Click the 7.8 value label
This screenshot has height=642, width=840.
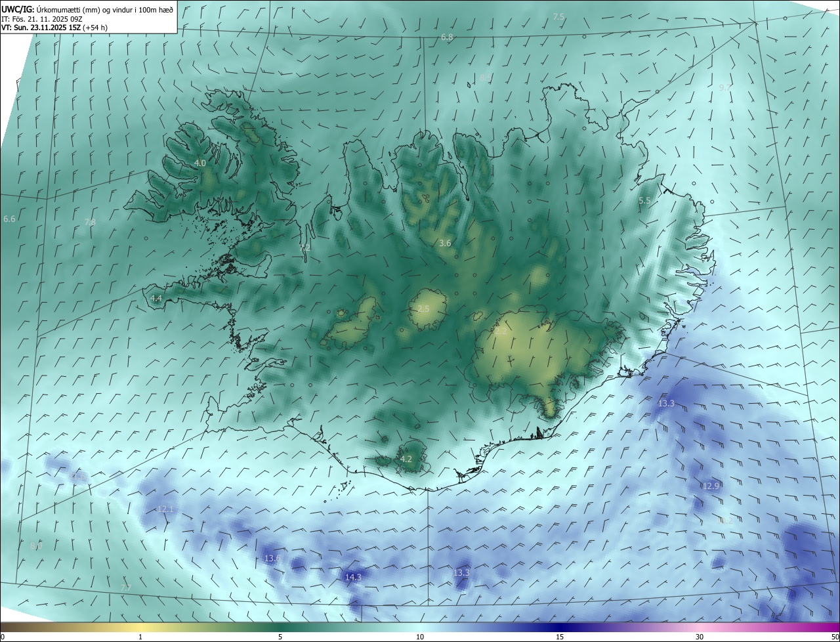pos(90,223)
